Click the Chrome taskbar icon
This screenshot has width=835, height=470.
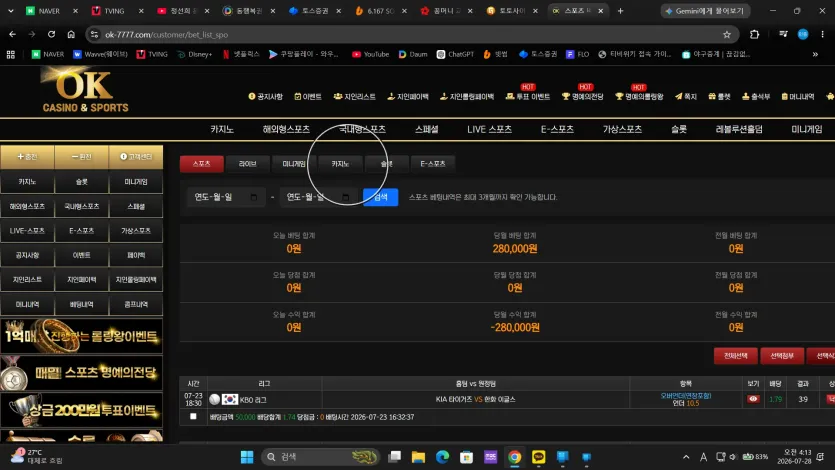(514, 457)
